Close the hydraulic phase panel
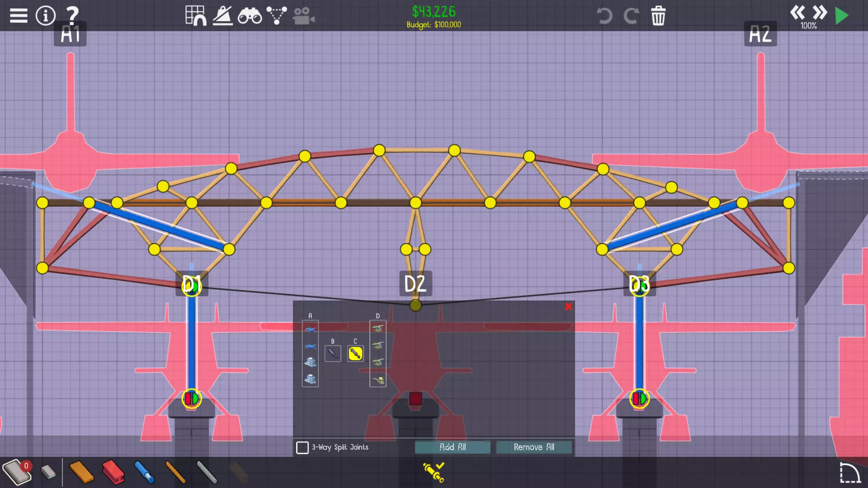This screenshot has width=868, height=488. coord(568,307)
